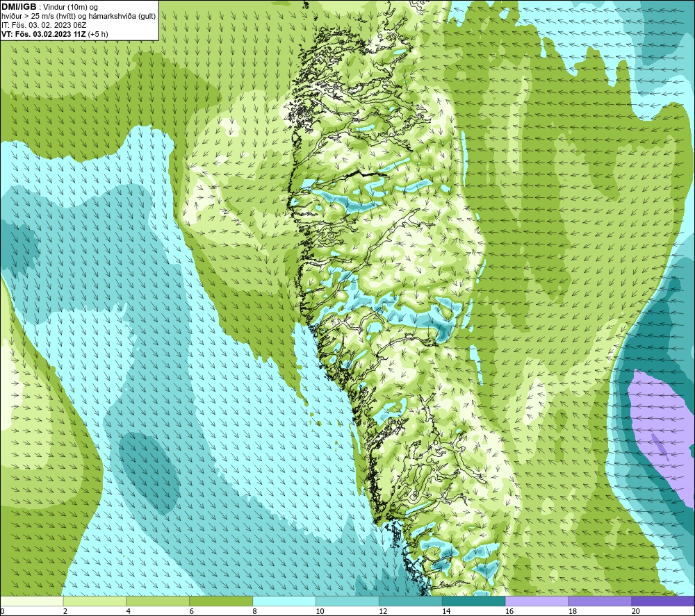Image resolution: width=695 pixels, height=616 pixels.
Task: Click the 'IT: Fös. 03. 02. 2023 06Z' line
Action: click(44, 25)
